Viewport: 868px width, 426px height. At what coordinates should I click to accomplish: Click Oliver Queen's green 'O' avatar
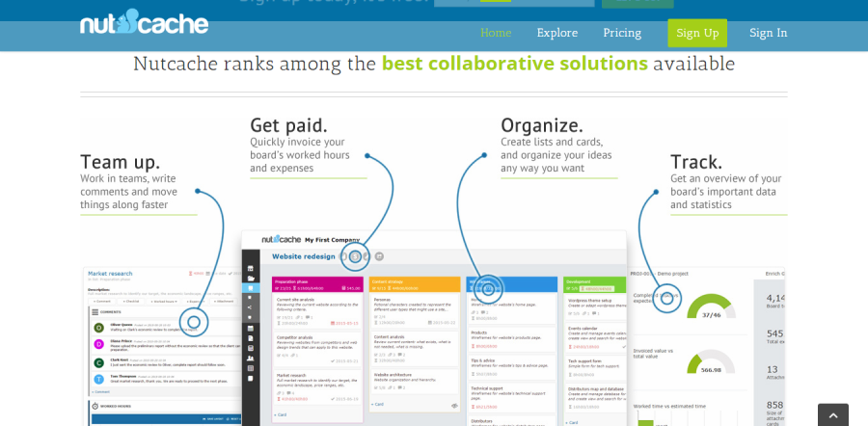pyautogui.click(x=98, y=328)
